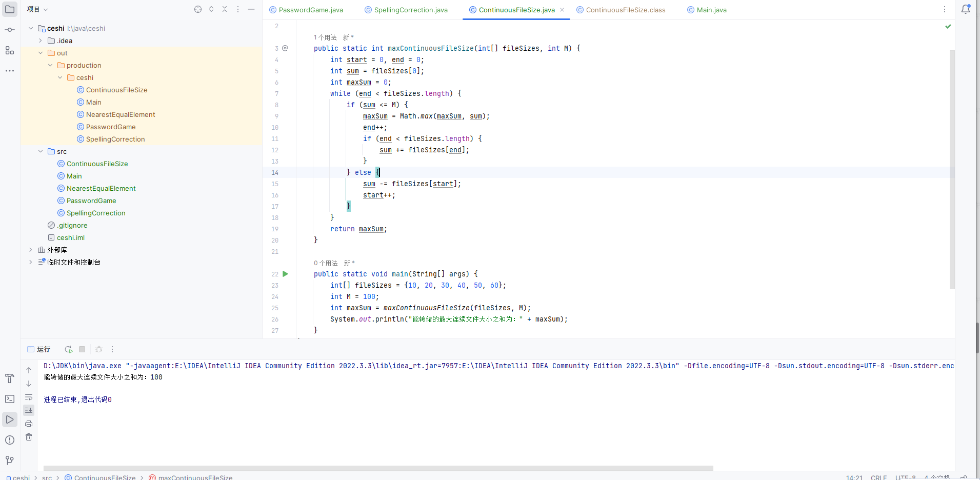
Task: Click the Down the stack trace arrow
Action: point(29,384)
